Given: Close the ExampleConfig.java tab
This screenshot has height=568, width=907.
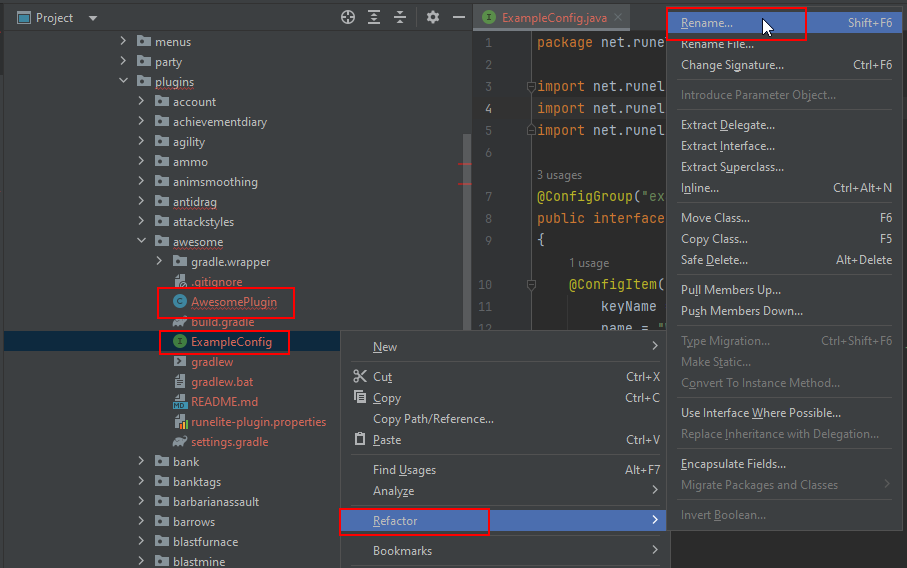Looking at the screenshot, I should tap(618, 17).
